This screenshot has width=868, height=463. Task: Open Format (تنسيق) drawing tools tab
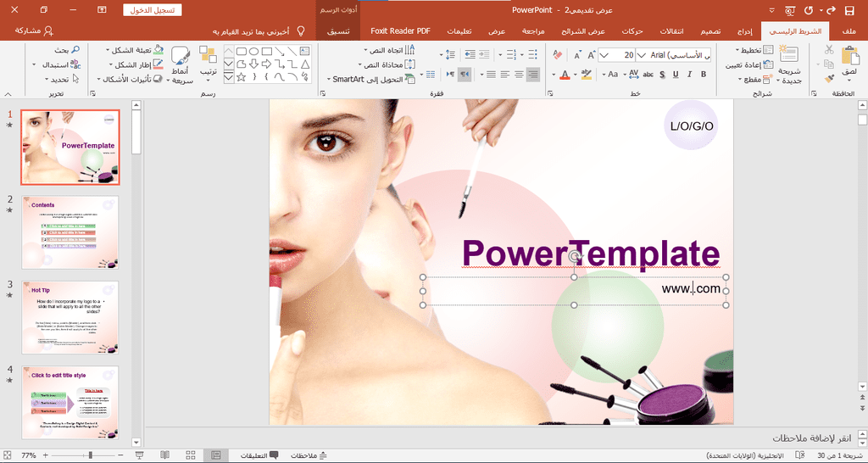tap(338, 31)
